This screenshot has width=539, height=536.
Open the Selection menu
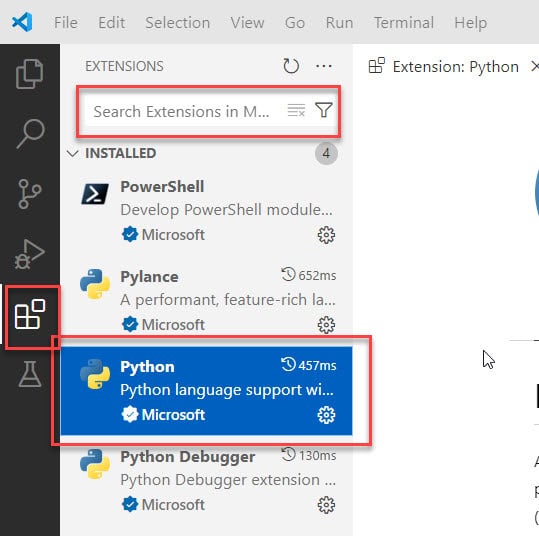[177, 23]
